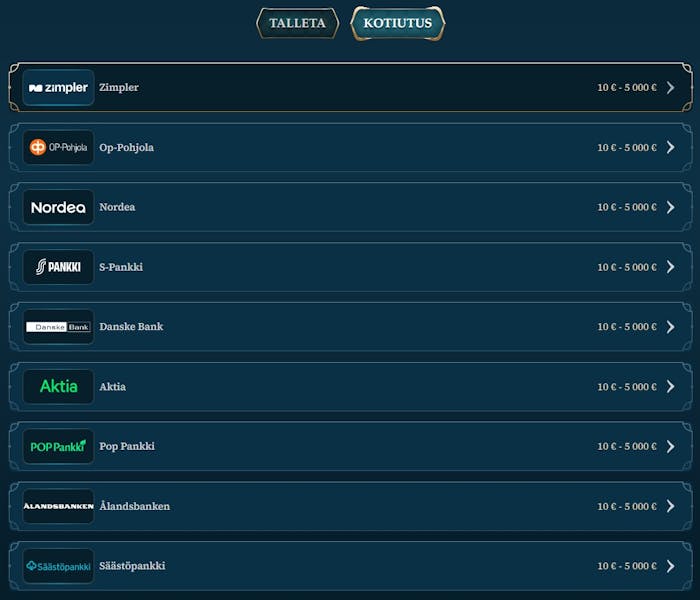700x600 pixels.
Task: Click the Aktia limit 10 € - 5 000 €
Action: coord(627,387)
